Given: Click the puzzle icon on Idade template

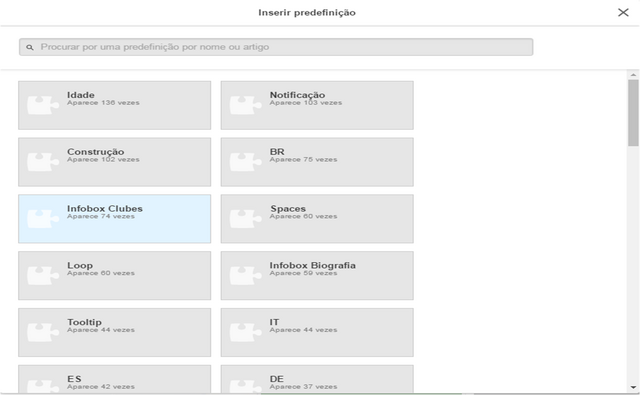Looking at the screenshot, I should click(43, 105).
